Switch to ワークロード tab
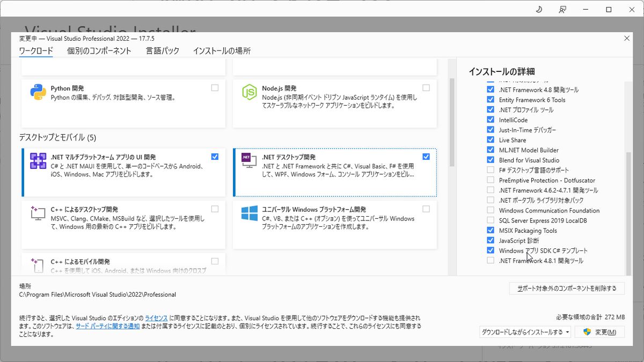This screenshot has height=362, width=644. (36, 51)
